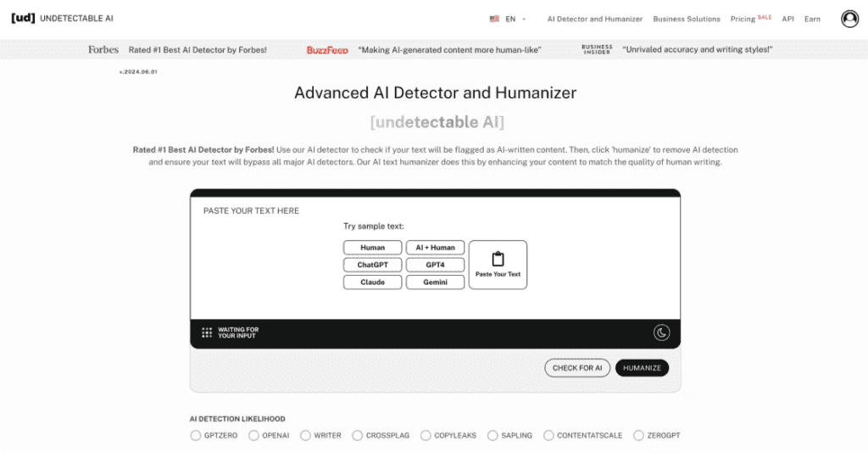Load the AI + Human sample text
868x453 pixels.
click(435, 248)
